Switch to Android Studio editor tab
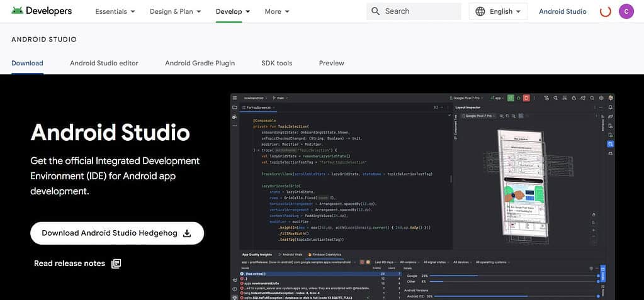Screen dimensions: 644x300 (104, 63)
